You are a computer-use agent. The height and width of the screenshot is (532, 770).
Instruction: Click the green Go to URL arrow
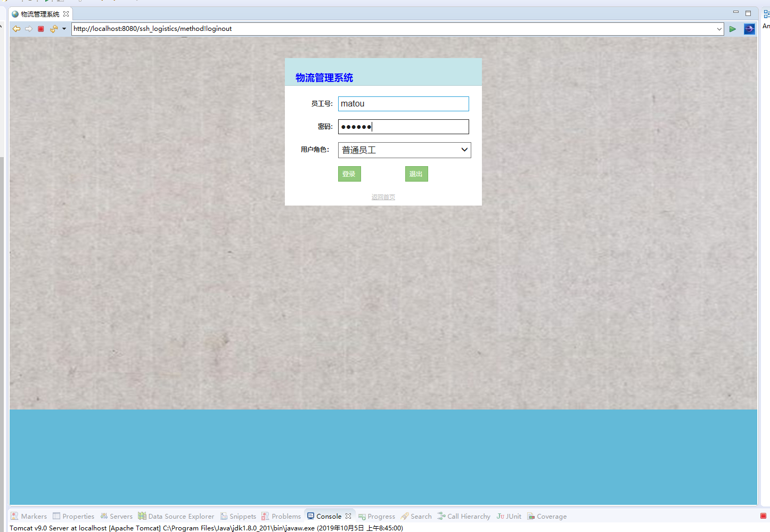pos(733,29)
